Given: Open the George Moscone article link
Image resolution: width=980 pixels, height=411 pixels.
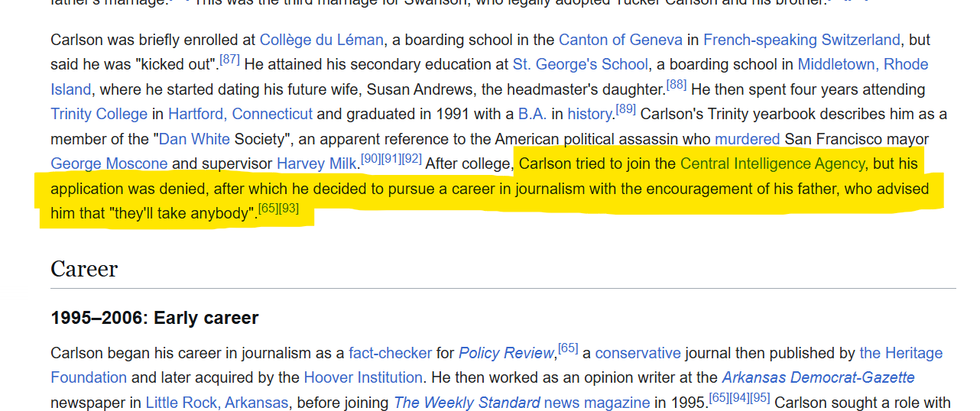Looking at the screenshot, I should point(109,163).
